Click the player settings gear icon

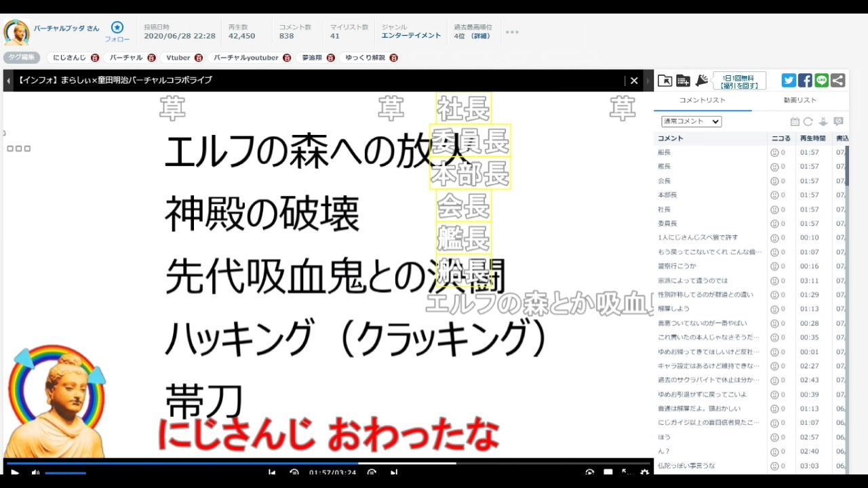coord(644,472)
